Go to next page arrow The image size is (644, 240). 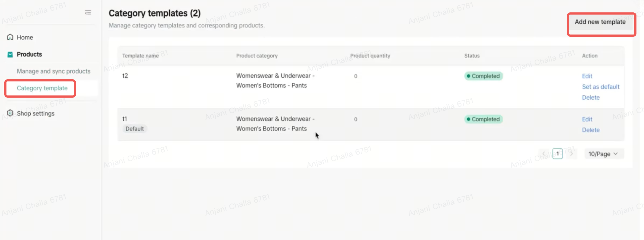pos(571,154)
